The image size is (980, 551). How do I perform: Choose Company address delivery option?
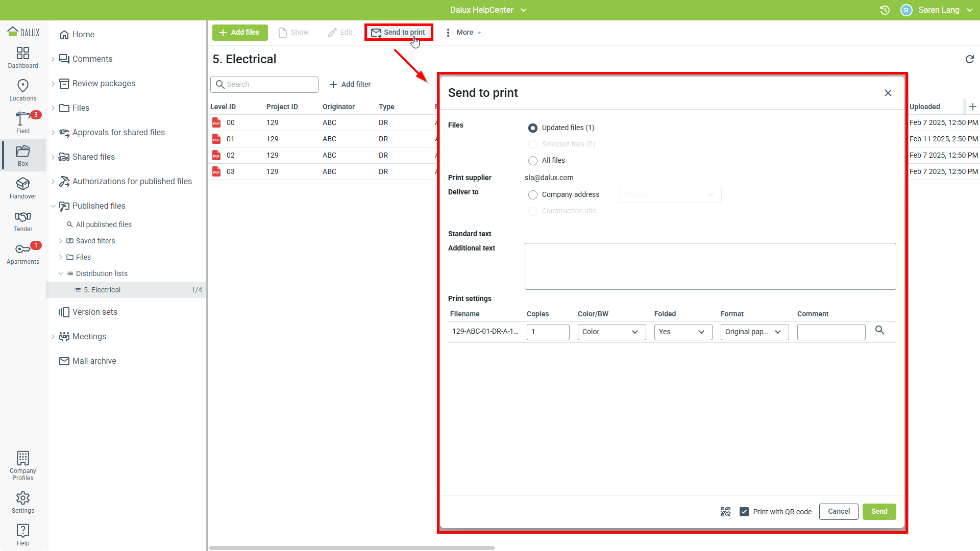(533, 195)
